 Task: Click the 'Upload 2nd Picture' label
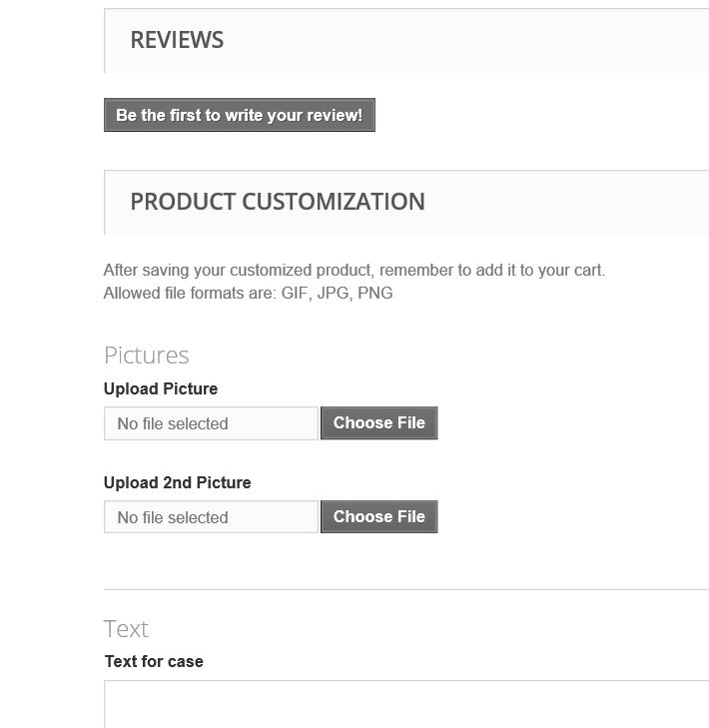pyautogui.click(x=177, y=482)
